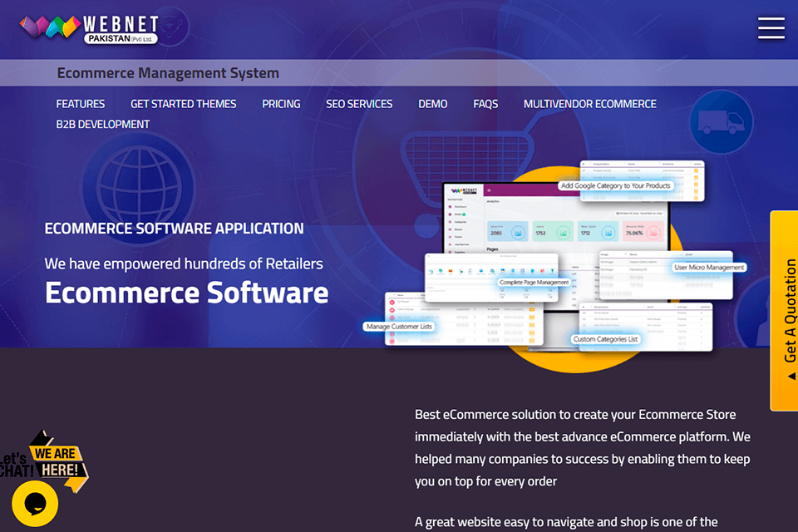Open the FAQs menu item
This screenshot has height=532, width=798.
pyautogui.click(x=485, y=104)
